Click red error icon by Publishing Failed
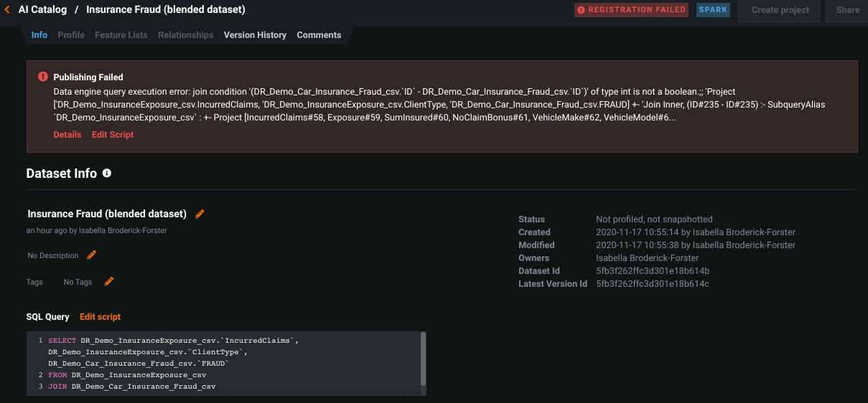868x403 pixels. coord(43,77)
